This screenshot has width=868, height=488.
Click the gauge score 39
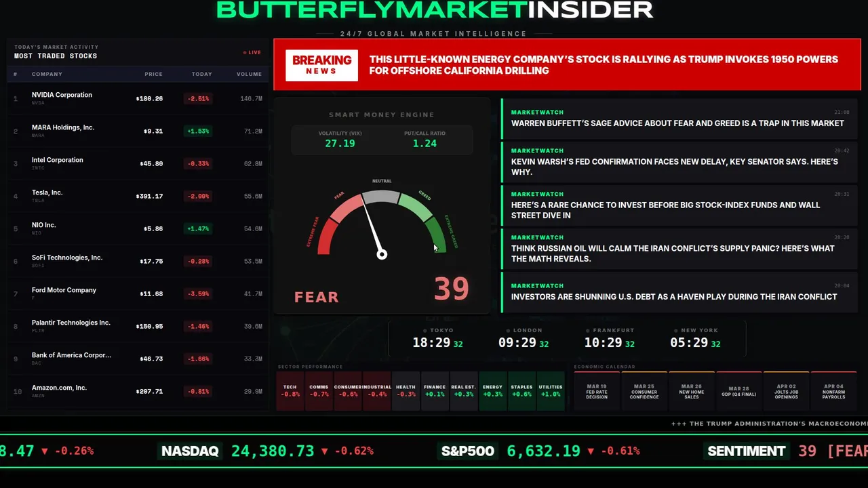(x=451, y=289)
